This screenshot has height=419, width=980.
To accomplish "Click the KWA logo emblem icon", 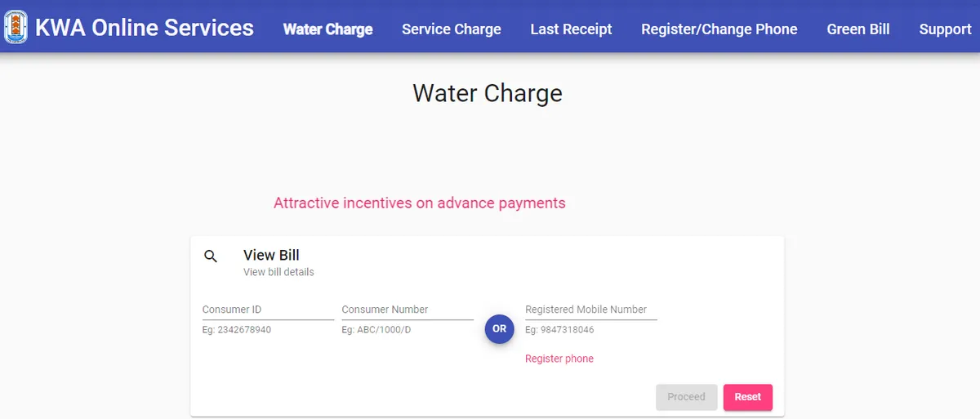I will 16,27.
